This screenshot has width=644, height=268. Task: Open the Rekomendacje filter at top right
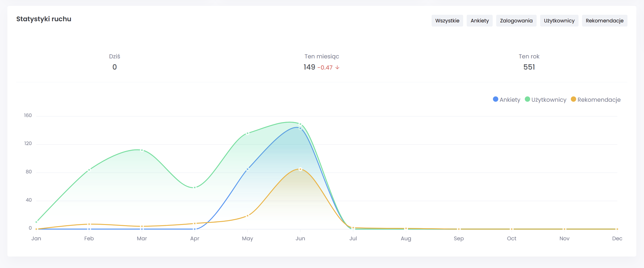[x=604, y=21]
